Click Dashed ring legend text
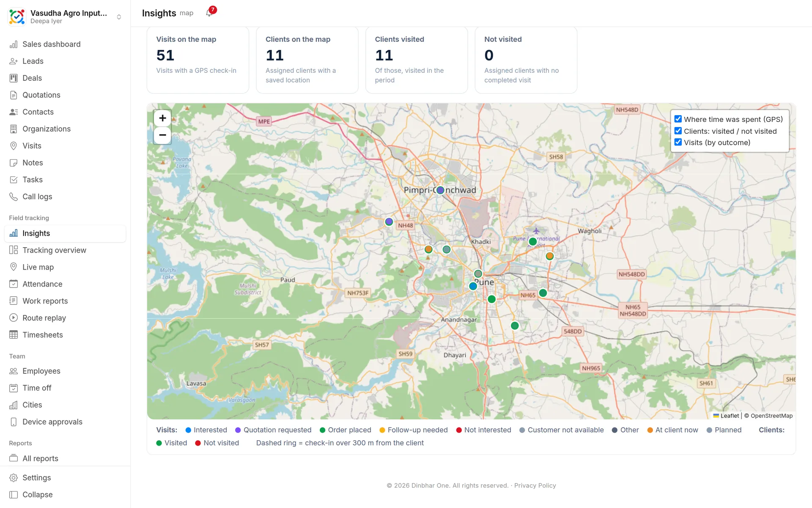The width and height of the screenshot is (812, 508). [x=340, y=443]
